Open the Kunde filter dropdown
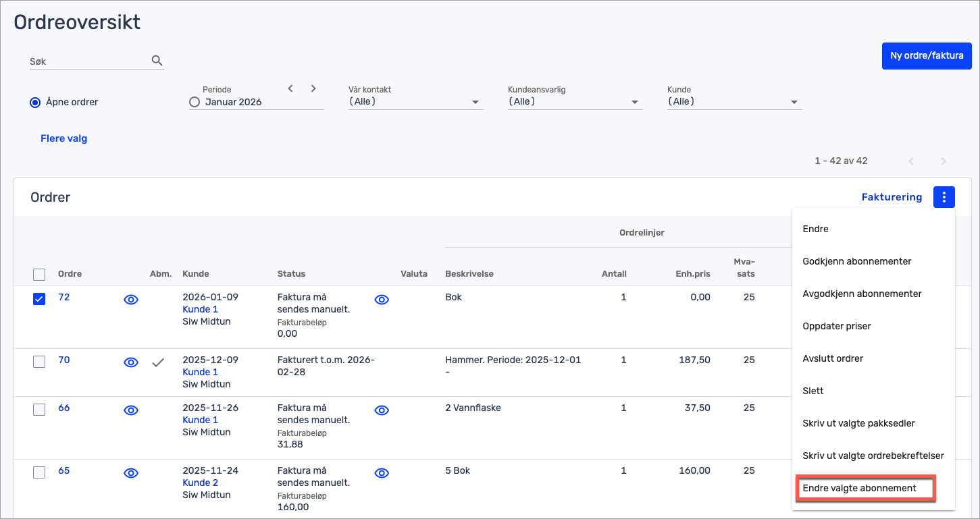Viewport: 980px width, 519px height. (x=734, y=102)
